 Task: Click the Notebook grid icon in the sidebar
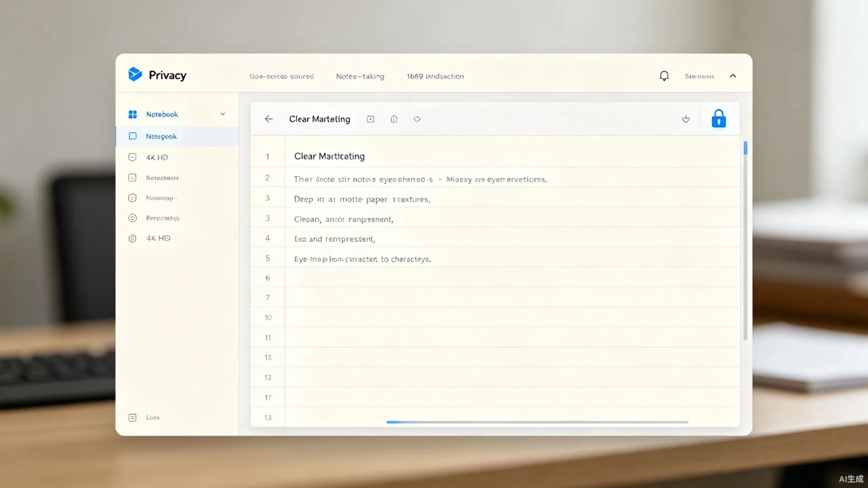click(132, 114)
